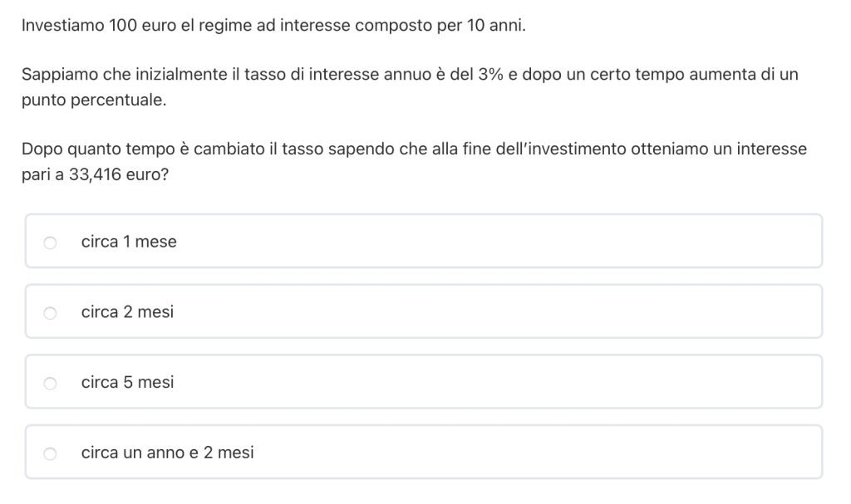
Task: Click the "circa 5 mesi" answer label text
Action: point(127,382)
